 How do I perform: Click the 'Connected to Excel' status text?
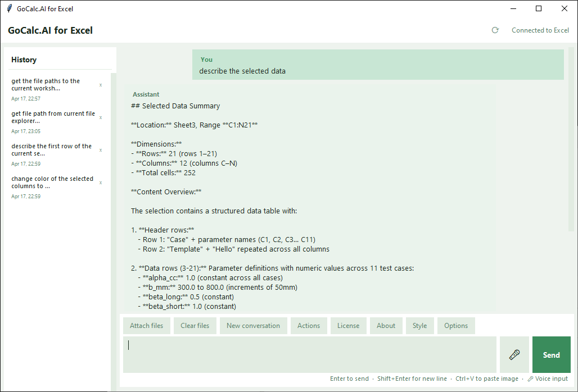coord(540,30)
